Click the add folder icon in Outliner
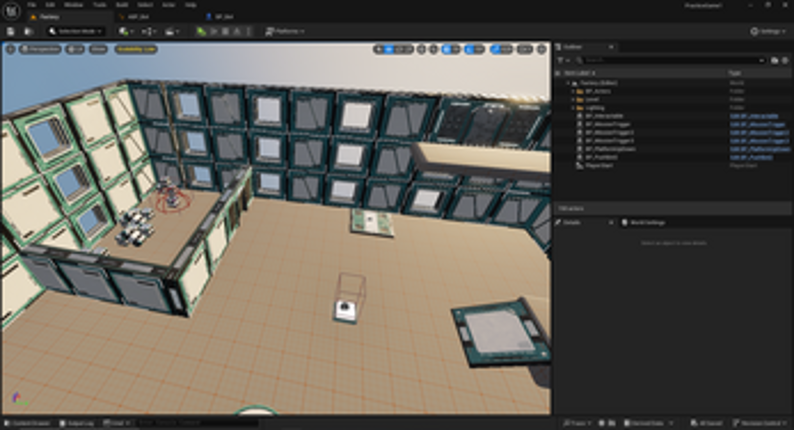This screenshot has height=430, width=794. (x=776, y=60)
